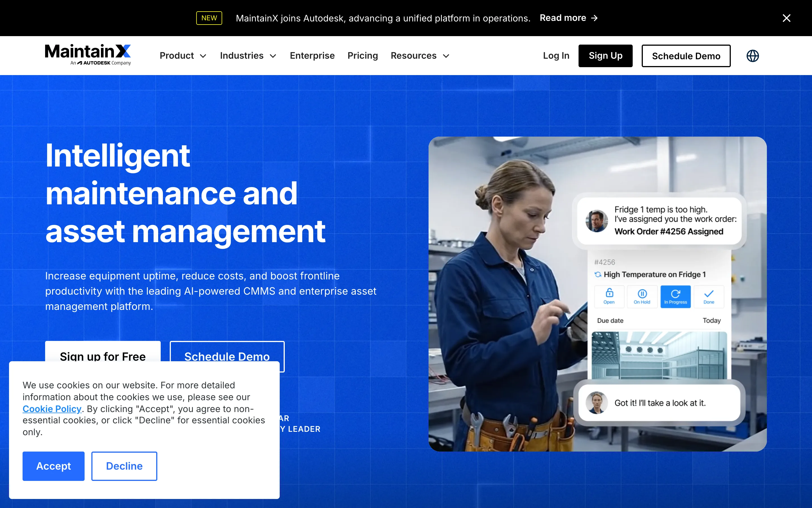Viewport: 812px width, 508px height.
Task: Mark work order as Done
Action: (x=709, y=297)
